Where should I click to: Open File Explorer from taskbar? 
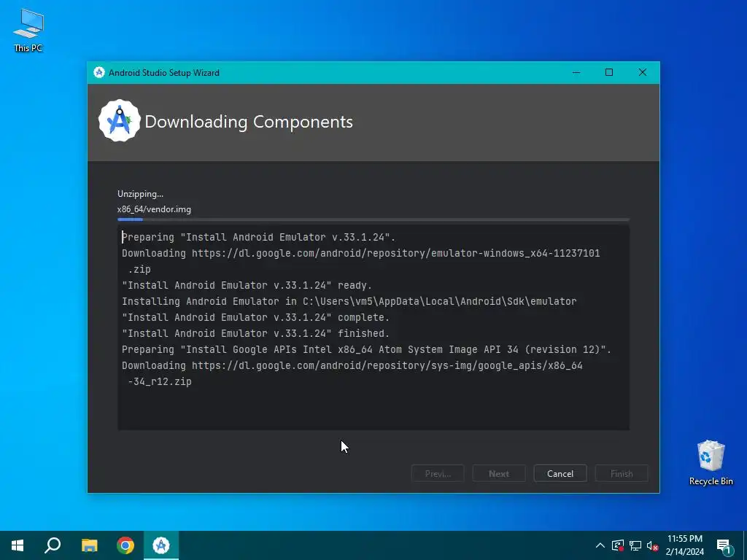tap(89, 545)
